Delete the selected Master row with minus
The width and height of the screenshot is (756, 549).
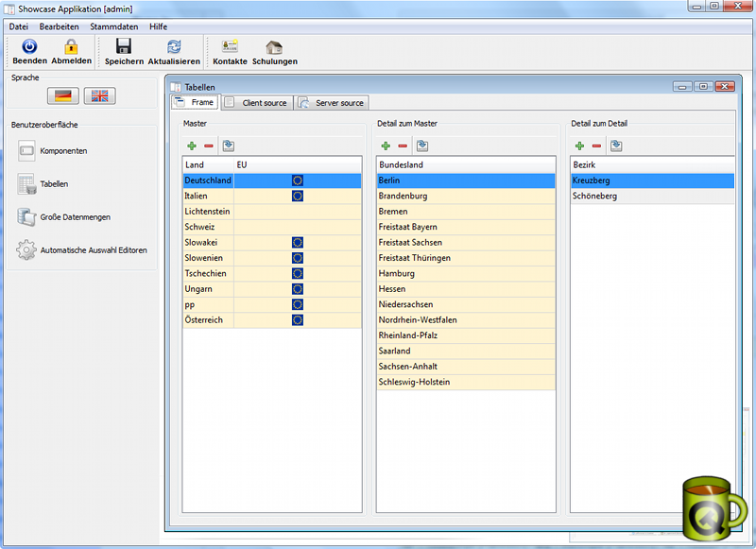[209, 146]
